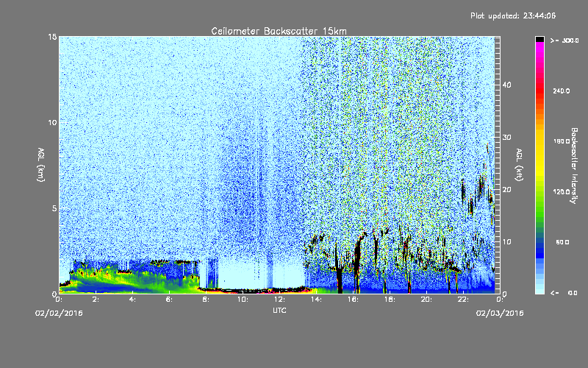Click the 10 kft tick label
Screen dimensions: 588x368
coord(506,242)
